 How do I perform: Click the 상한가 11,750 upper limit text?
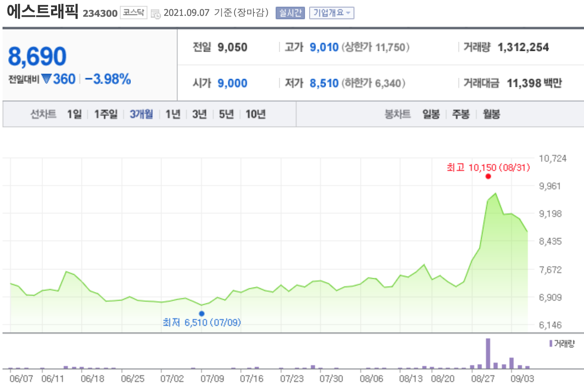pos(376,47)
